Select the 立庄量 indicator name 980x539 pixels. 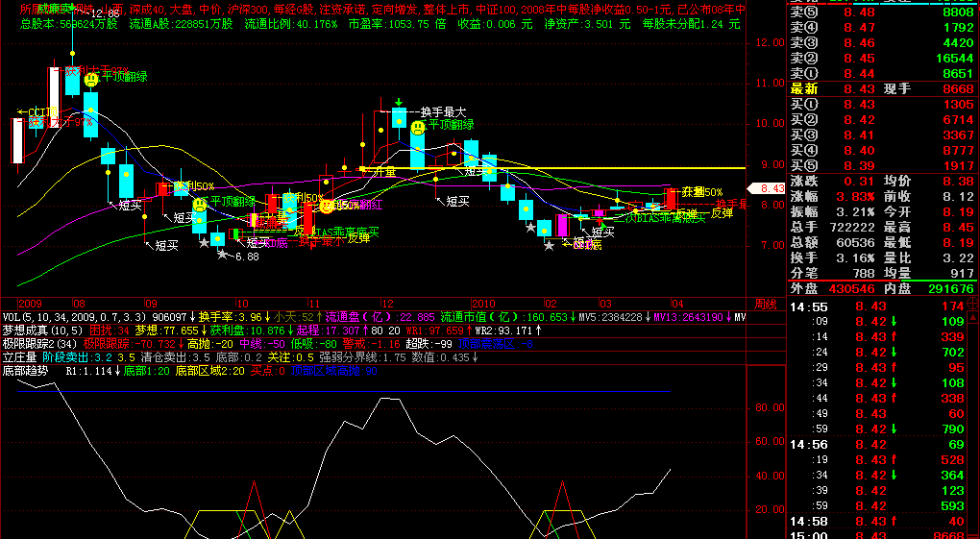click(x=20, y=357)
